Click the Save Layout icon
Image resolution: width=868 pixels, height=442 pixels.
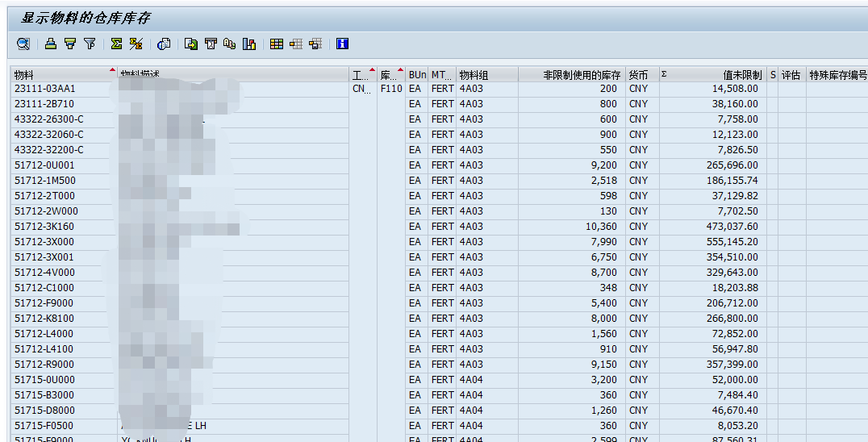[x=315, y=44]
